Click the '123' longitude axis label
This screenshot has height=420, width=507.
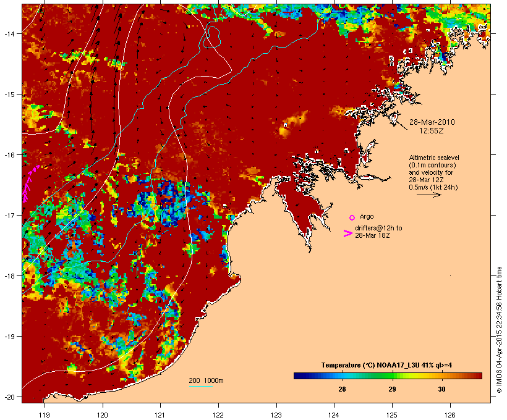[276, 415]
